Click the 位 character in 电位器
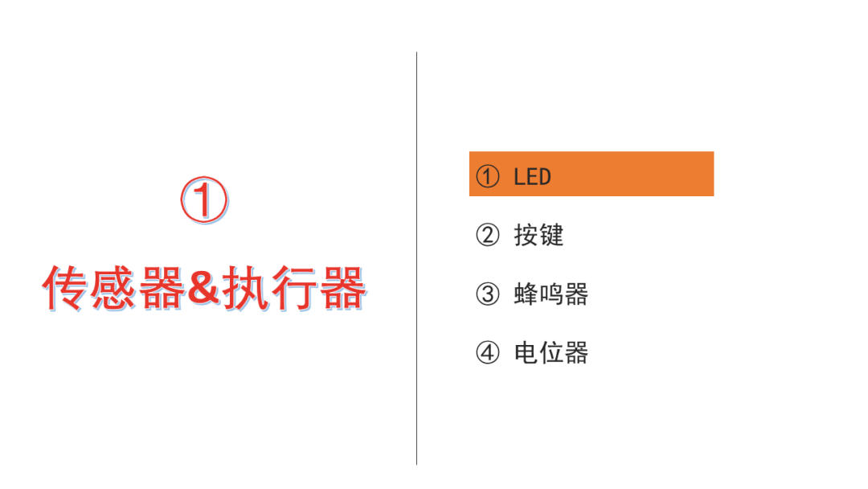Viewport: 868px width, 489px height. point(551,352)
